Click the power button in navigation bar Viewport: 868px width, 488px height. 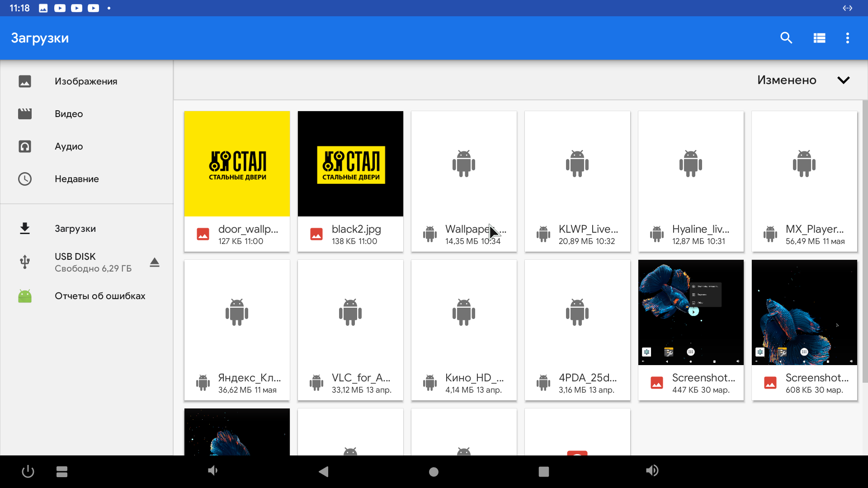tap(28, 471)
